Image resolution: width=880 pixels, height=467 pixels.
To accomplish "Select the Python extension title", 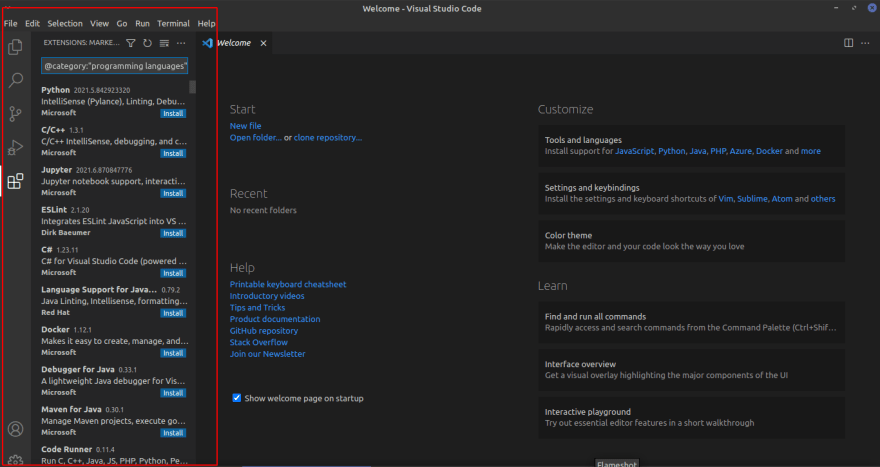I will click(x=56, y=90).
